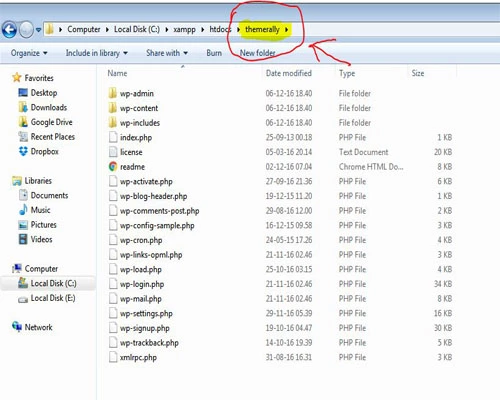The width and height of the screenshot is (500, 400).
Task: Click the Forward navigation arrow
Action: tap(26, 29)
